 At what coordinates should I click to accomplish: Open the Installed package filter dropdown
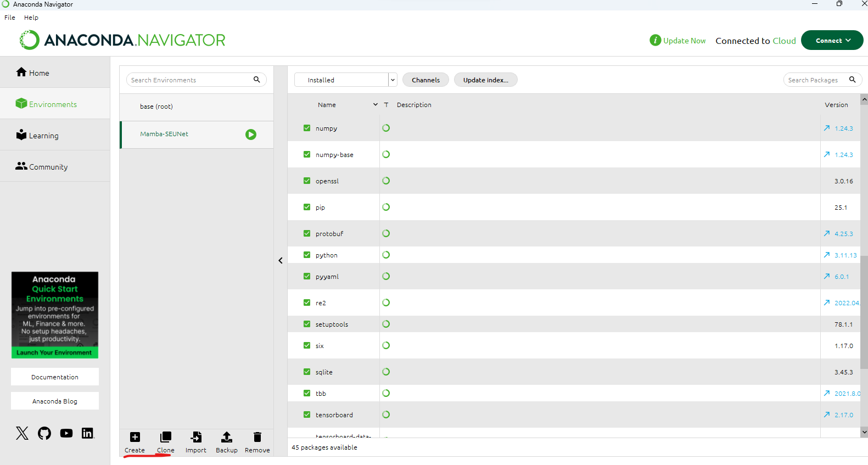click(345, 80)
